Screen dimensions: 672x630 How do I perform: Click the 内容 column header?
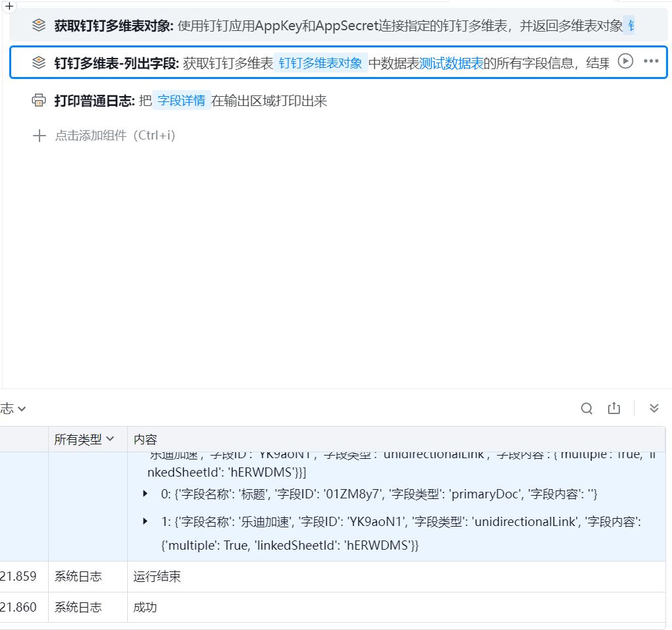coord(146,439)
